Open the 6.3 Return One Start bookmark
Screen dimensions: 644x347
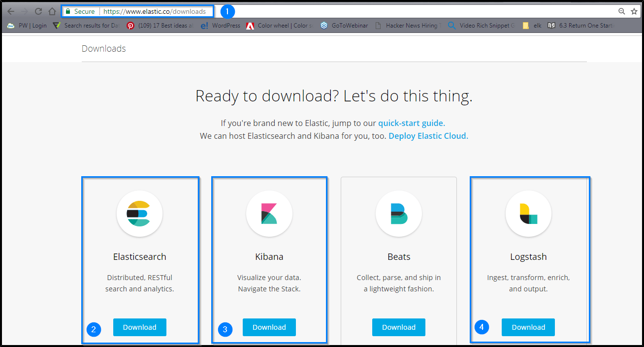(581, 26)
